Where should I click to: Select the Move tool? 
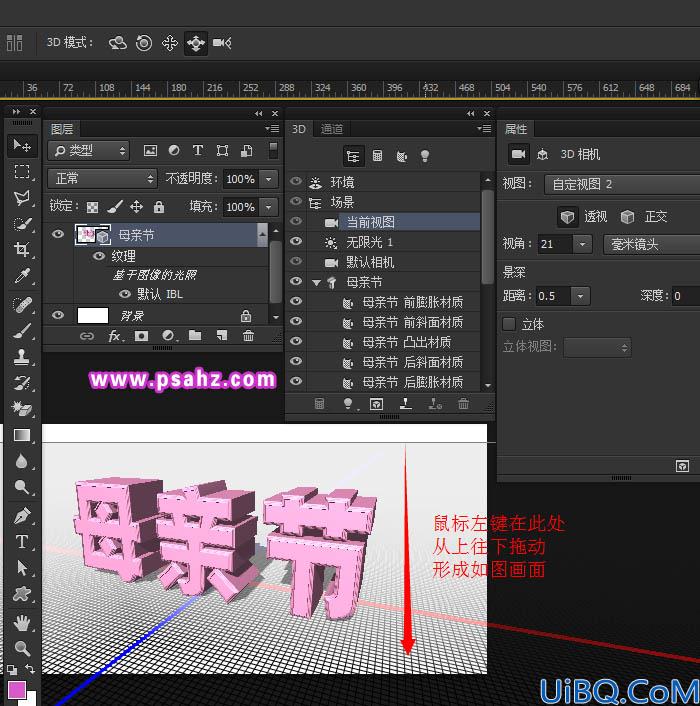click(x=22, y=145)
